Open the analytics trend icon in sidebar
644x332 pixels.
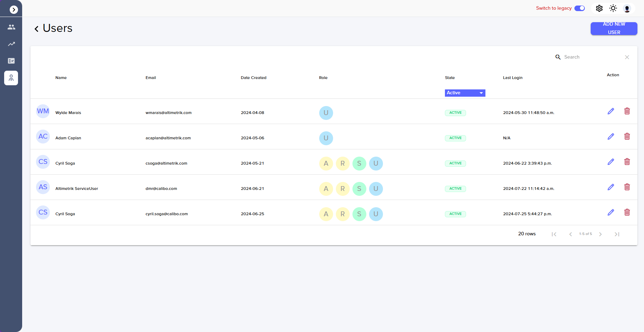click(x=11, y=44)
